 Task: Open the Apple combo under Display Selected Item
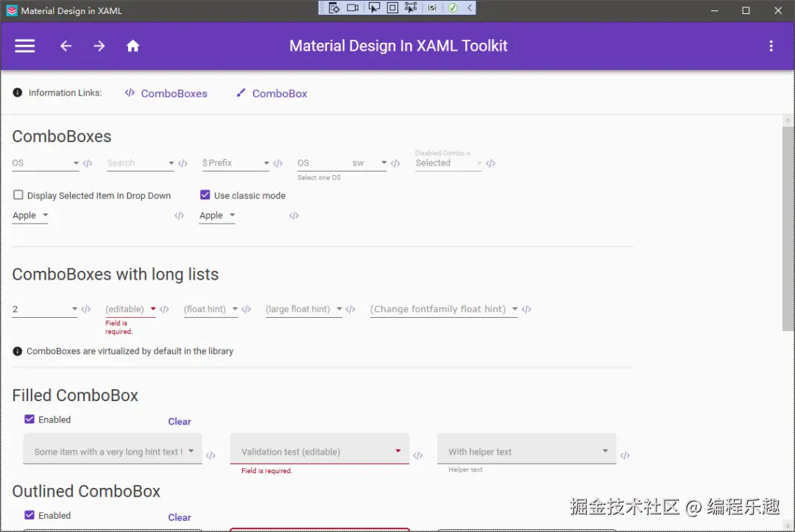click(30, 216)
